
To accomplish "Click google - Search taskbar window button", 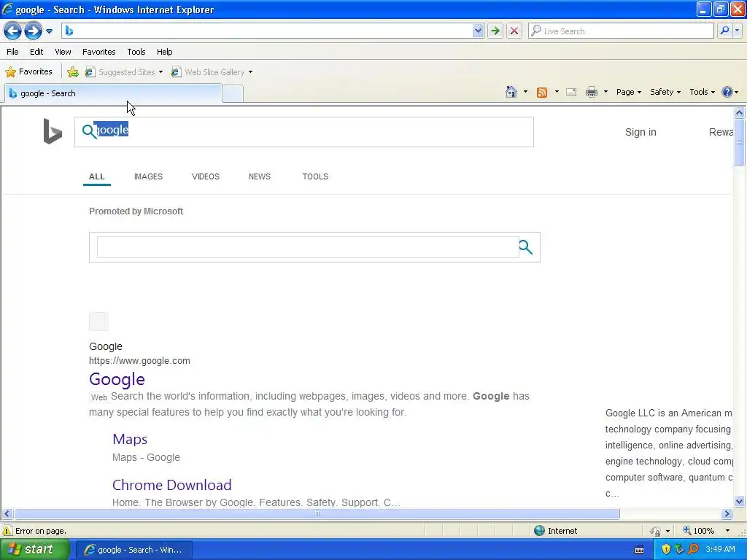I will pos(134,550).
